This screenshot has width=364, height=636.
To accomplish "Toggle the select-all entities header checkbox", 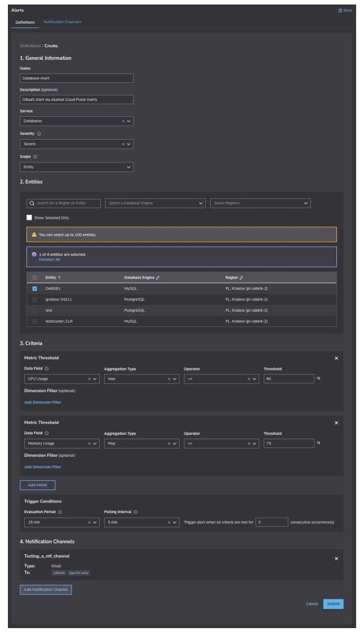I will coord(34,277).
